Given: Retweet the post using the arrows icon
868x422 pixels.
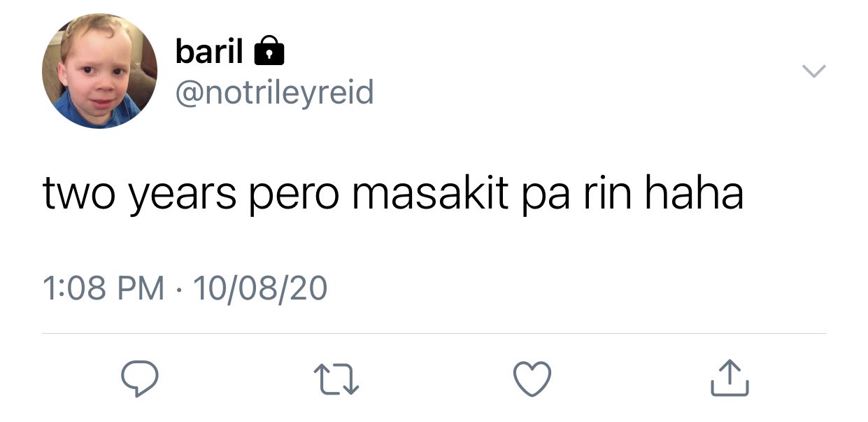Looking at the screenshot, I should tap(337, 379).
